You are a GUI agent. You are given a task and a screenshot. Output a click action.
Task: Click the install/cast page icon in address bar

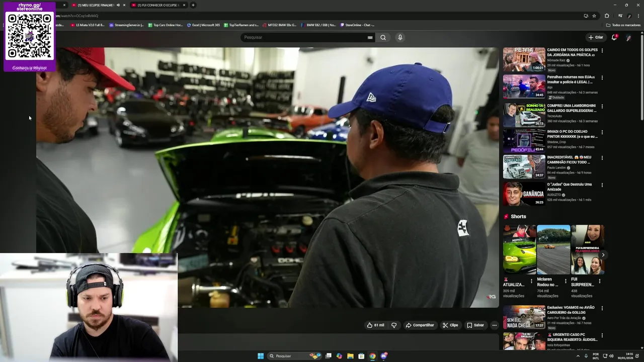586,16
